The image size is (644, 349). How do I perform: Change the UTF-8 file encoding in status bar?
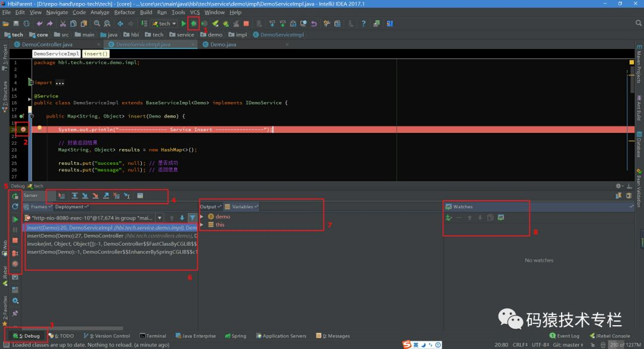540,345
